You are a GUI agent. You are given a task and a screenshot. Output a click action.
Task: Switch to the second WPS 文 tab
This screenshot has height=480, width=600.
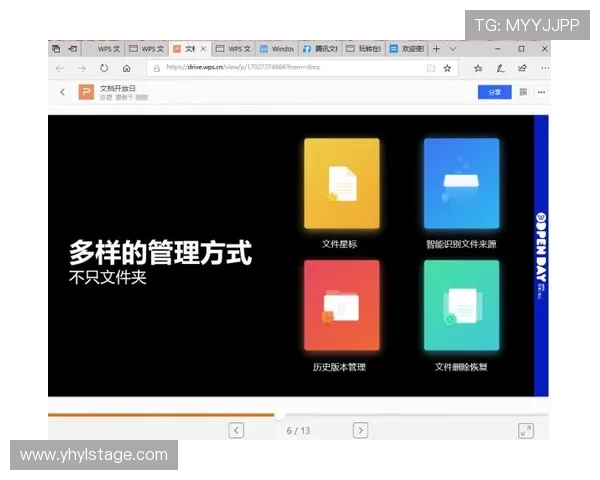(x=147, y=49)
